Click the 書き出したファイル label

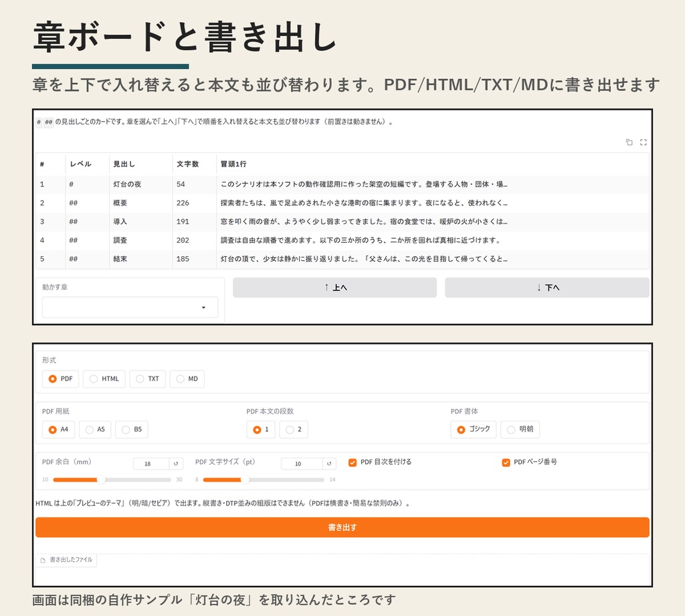71,560
